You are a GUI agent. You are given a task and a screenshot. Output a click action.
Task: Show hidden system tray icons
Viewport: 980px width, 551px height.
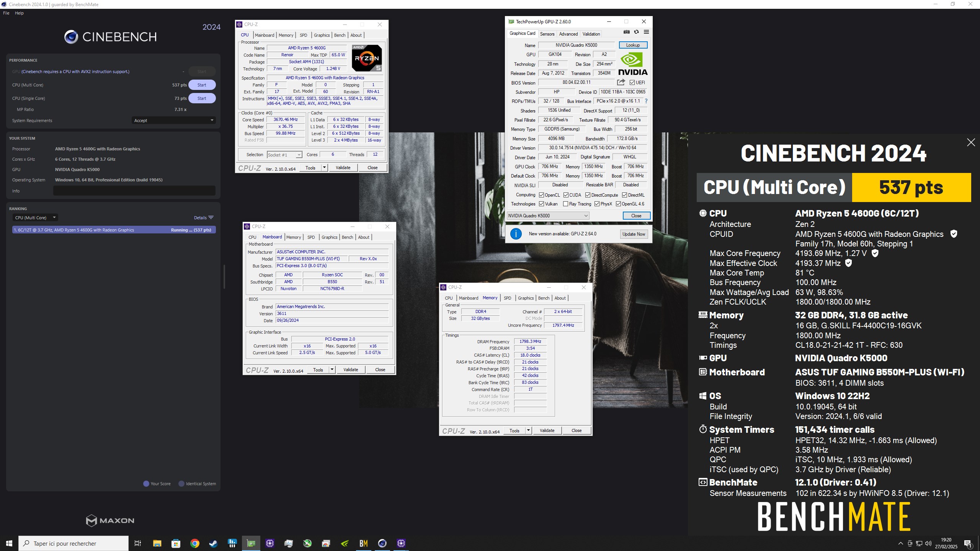[900, 543]
